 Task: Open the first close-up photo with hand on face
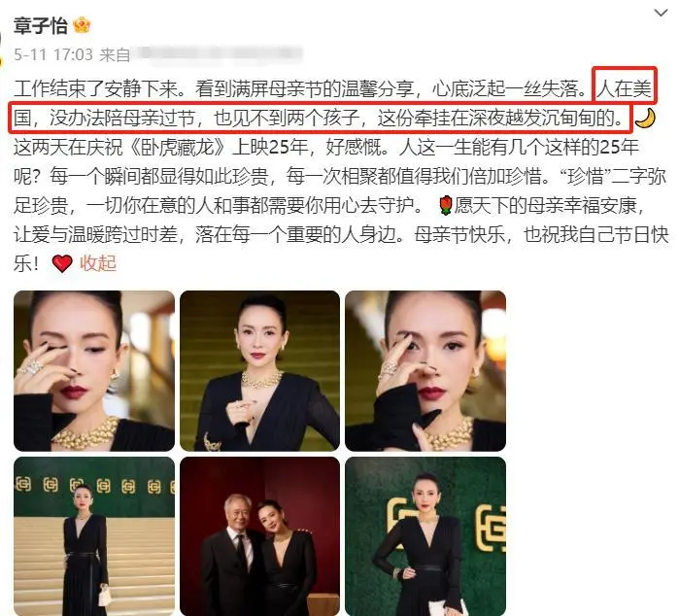(94, 371)
